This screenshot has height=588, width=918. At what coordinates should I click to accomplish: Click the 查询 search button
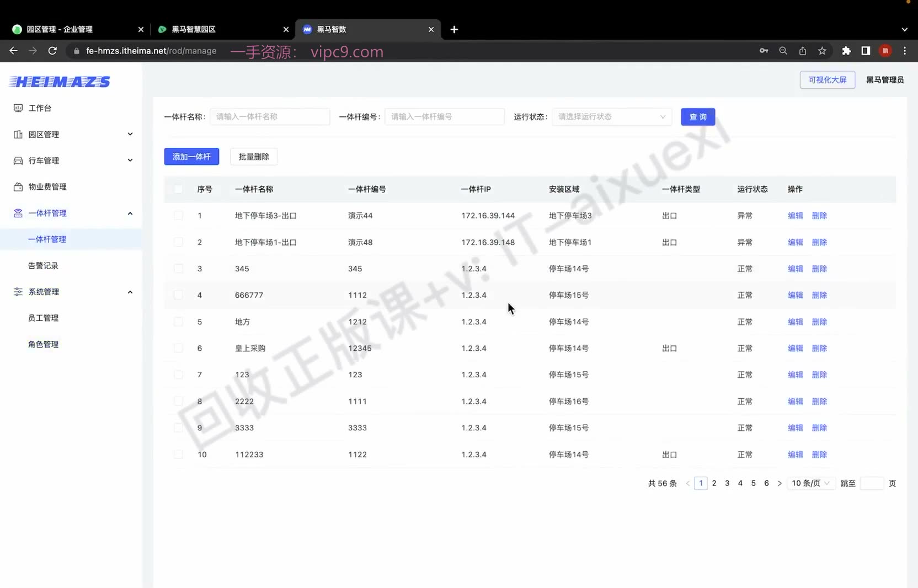point(698,116)
